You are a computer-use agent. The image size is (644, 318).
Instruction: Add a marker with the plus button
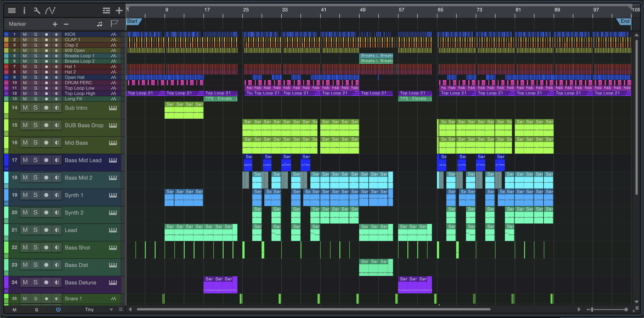pos(55,24)
